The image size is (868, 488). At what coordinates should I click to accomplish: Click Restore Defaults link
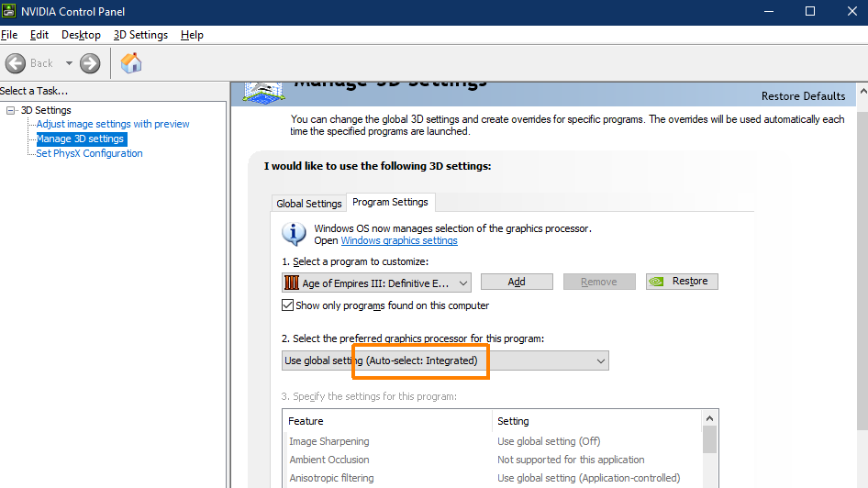click(x=803, y=96)
